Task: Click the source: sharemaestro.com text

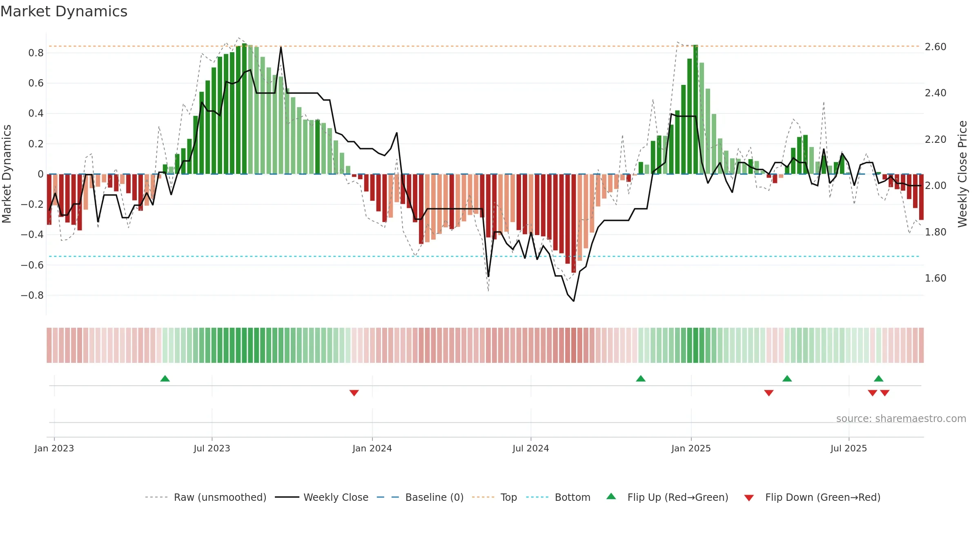Action: (901, 418)
